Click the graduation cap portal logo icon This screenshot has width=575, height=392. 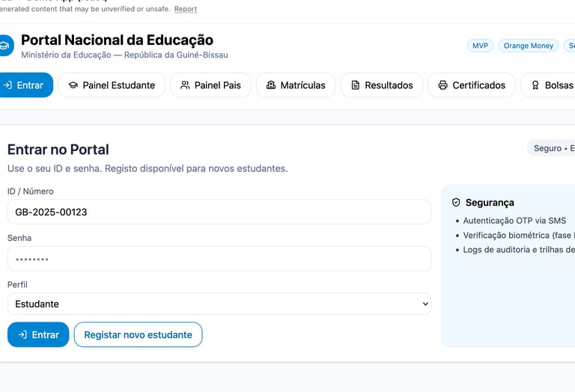(4, 46)
